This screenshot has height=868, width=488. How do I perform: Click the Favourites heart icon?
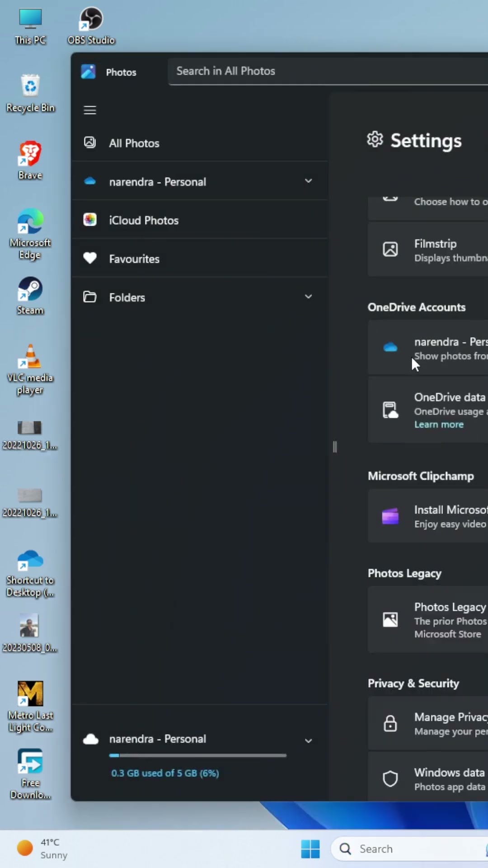coord(90,258)
